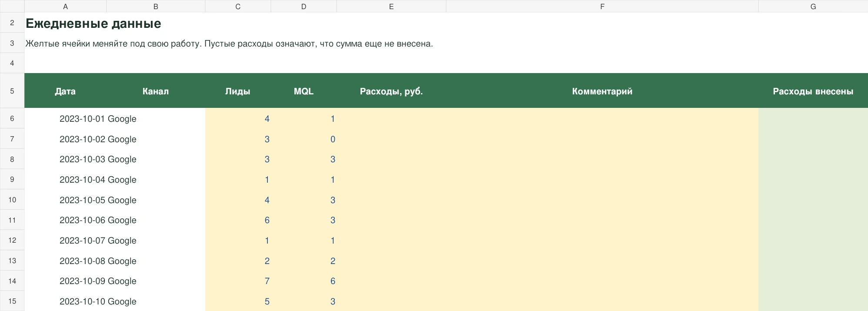Select column F header
The height and width of the screenshot is (311, 868).
602,6
